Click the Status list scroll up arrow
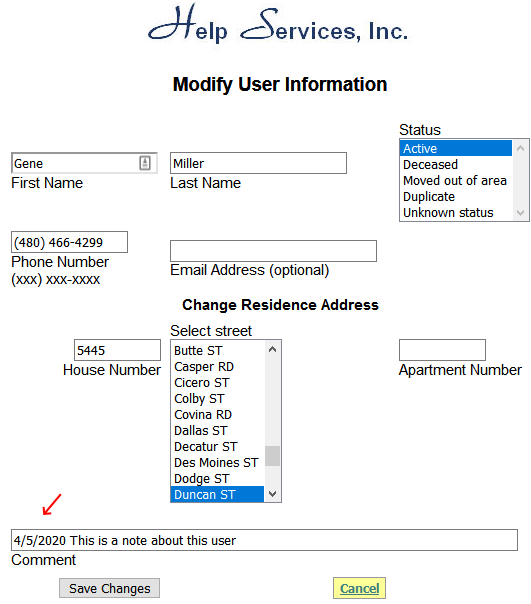The image size is (531, 604). click(521, 148)
